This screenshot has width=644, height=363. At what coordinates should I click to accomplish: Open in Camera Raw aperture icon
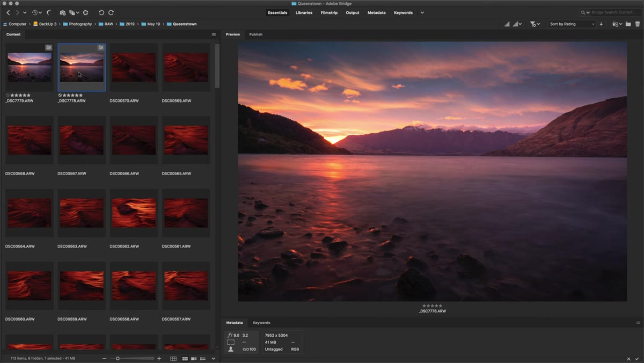click(85, 12)
